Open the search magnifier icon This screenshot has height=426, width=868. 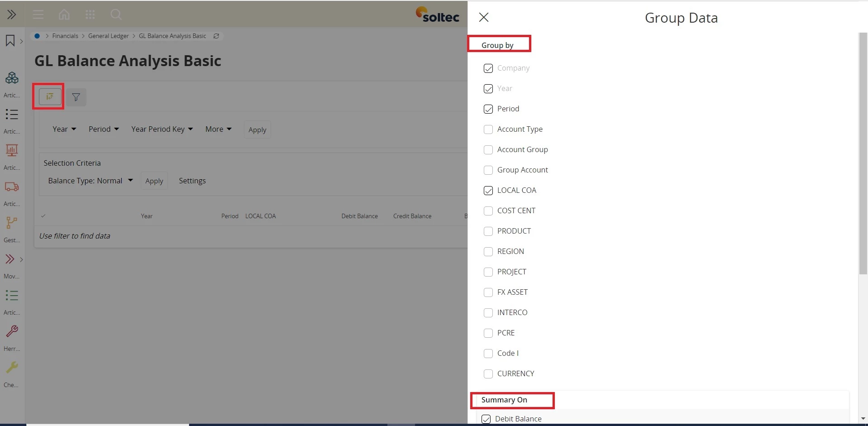[x=116, y=14]
